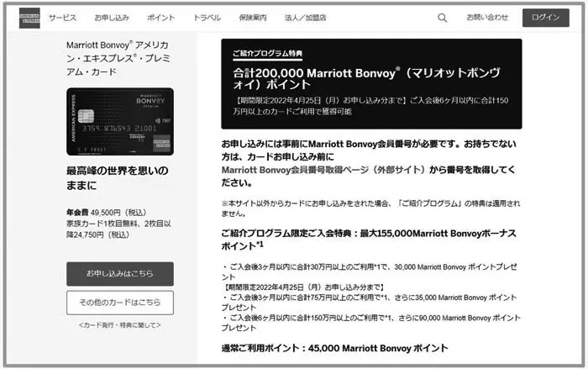Open the トラベル menu
This screenshot has width=588, height=369.
coord(207,18)
